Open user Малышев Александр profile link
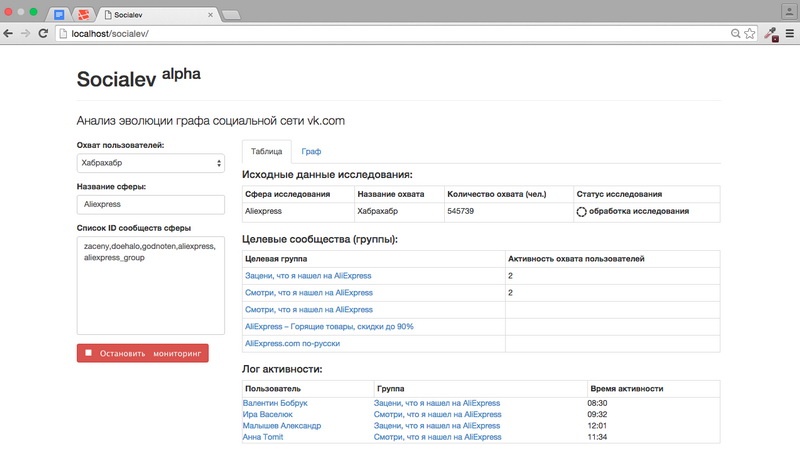Viewport: 800px width, 470px height. [282, 425]
